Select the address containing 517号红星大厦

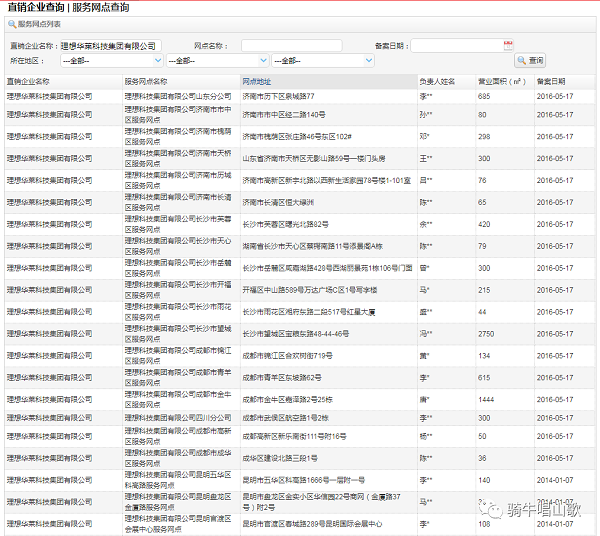[309, 312]
